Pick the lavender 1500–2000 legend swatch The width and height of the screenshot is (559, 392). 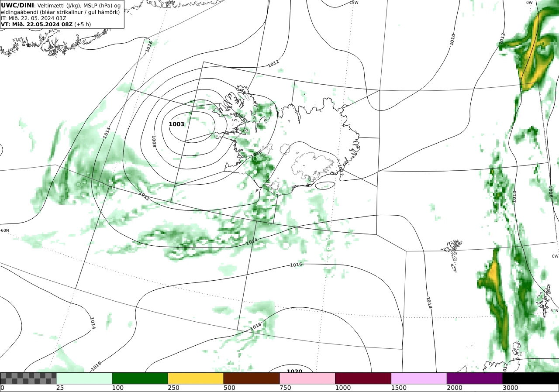click(419, 378)
